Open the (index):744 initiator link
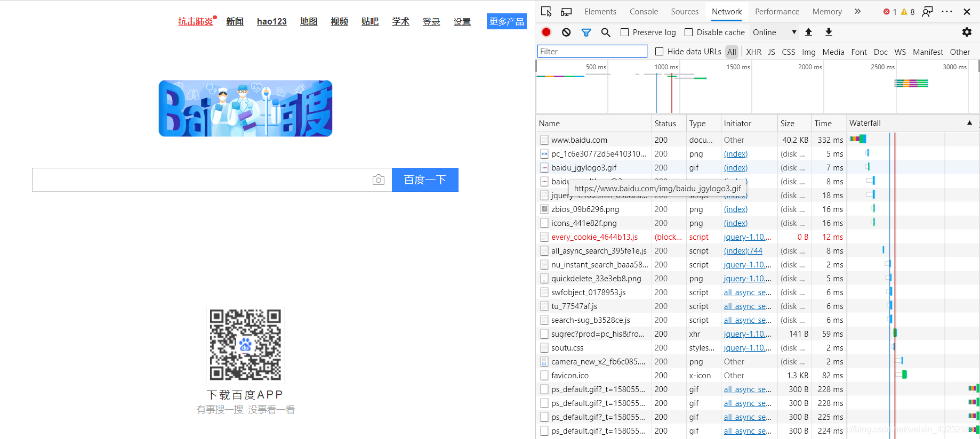The width and height of the screenshot is (980, 439). [743, 250]
